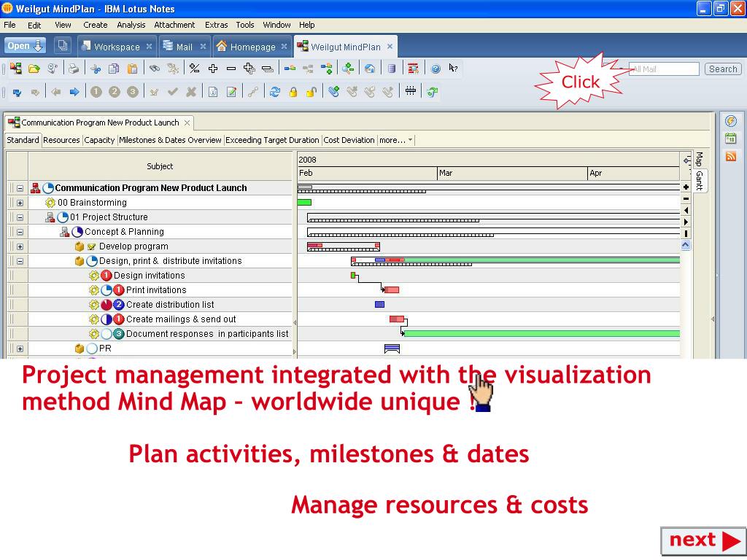Click the red next button
Image resolution: width=747 pixels, height=560 pixels.
704,541
